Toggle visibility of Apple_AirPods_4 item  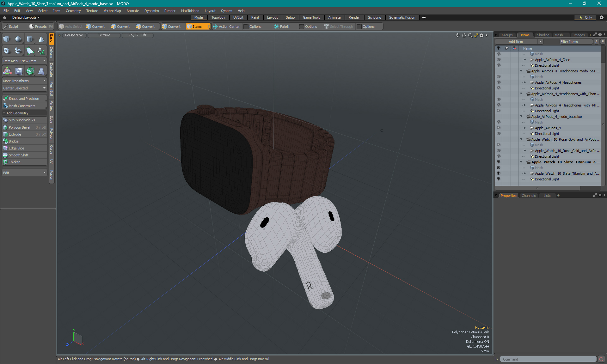(499, 128)
